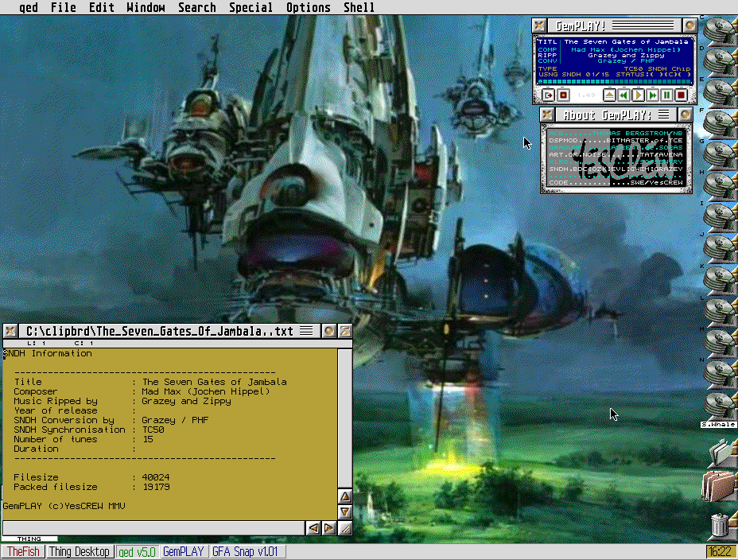The width and height of the screenshot is (738, 560).
Task: Open drive L icon on the desktop
Action: tap(721, 311)
